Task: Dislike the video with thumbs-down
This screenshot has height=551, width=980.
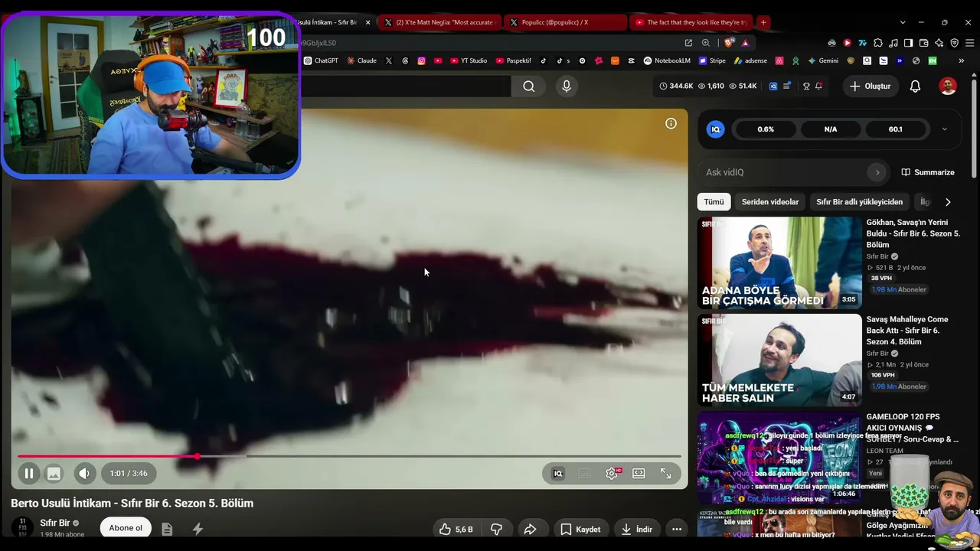Action: pyautogui.click(x=496, y=529)
